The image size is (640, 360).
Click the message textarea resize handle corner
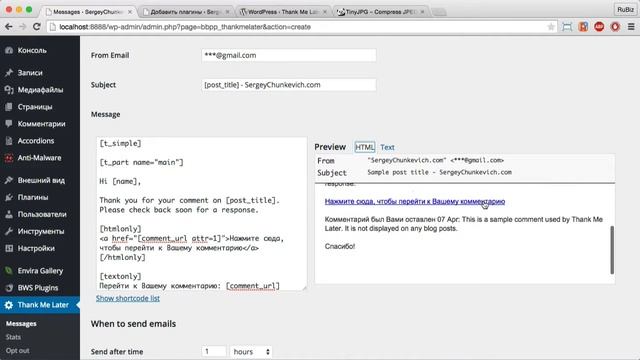pyautogui.click(x=304, y=288)
